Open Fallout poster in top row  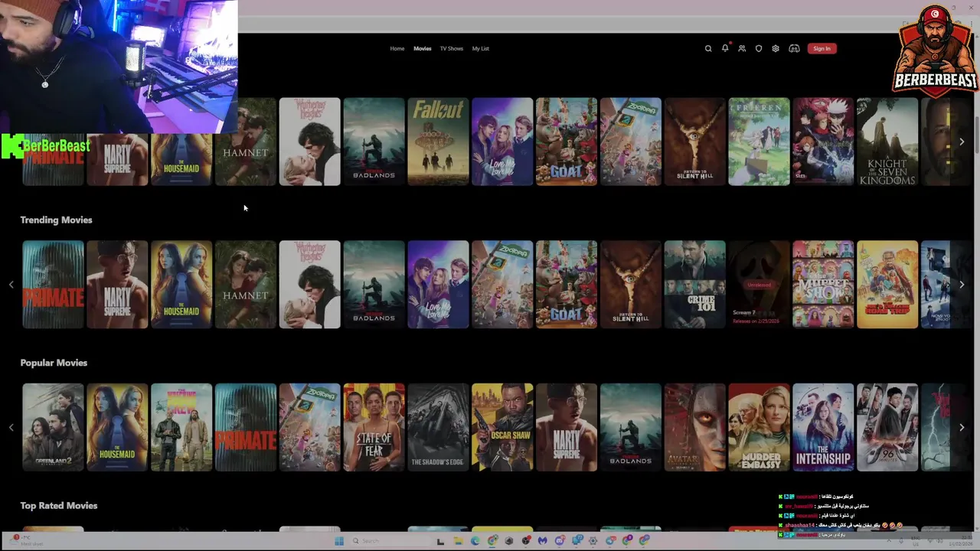tap(438, 142)
